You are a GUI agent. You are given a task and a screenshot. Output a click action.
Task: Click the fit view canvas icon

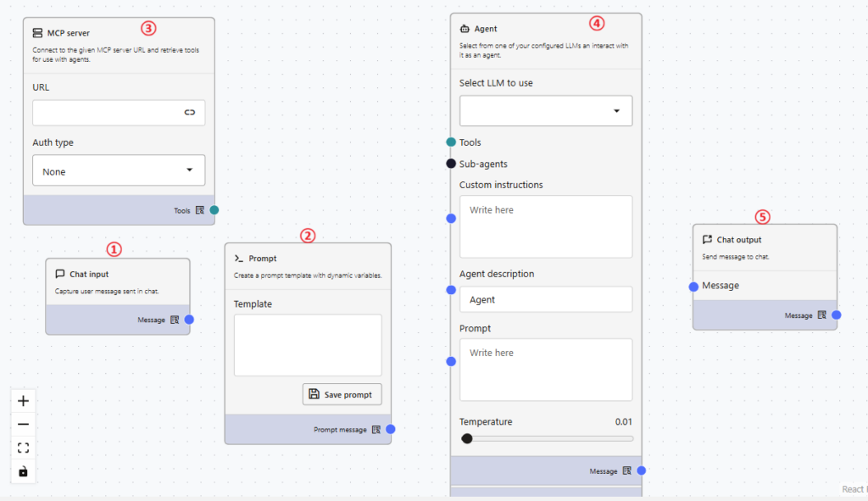(x=23, y=448)
